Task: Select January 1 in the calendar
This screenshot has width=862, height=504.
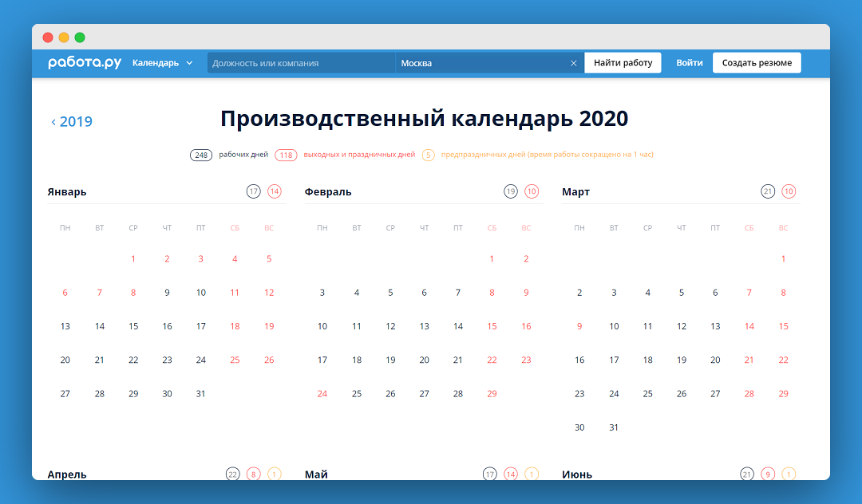Action: 133,259
